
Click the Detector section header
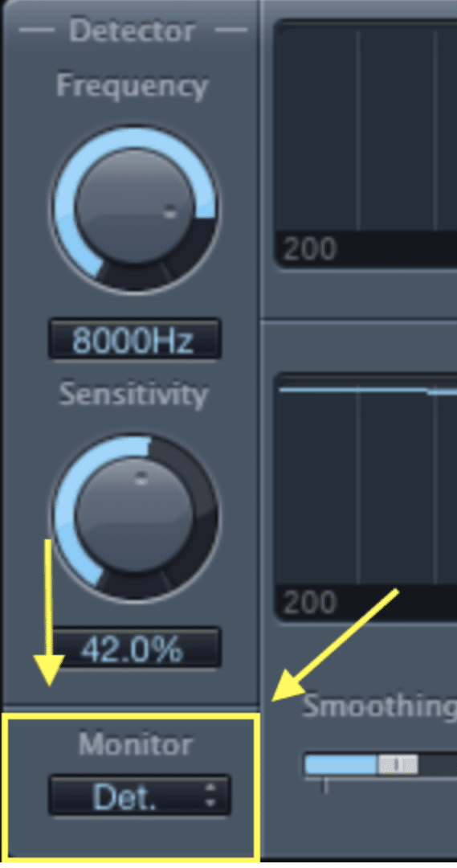click(x=133, y=31)
